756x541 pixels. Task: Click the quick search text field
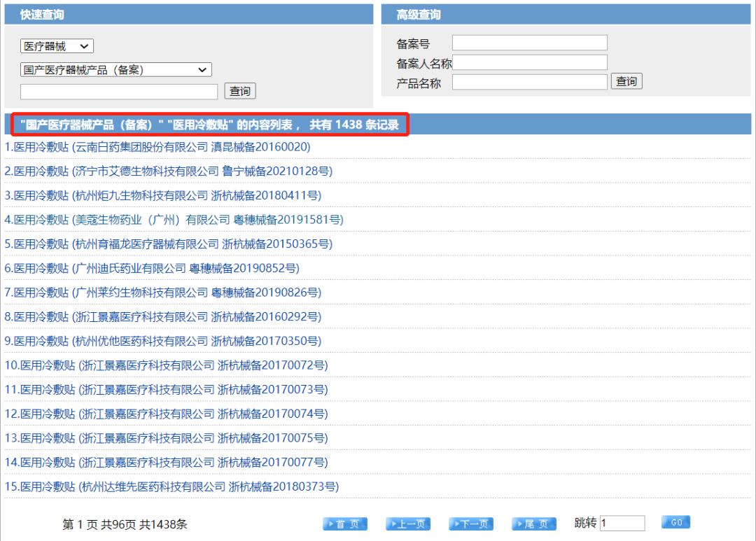119,92
